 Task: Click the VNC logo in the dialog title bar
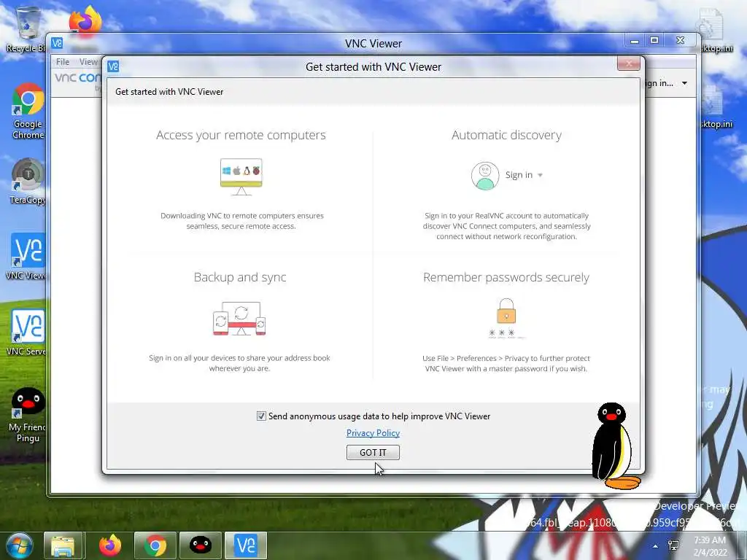[x=113, y=66]
